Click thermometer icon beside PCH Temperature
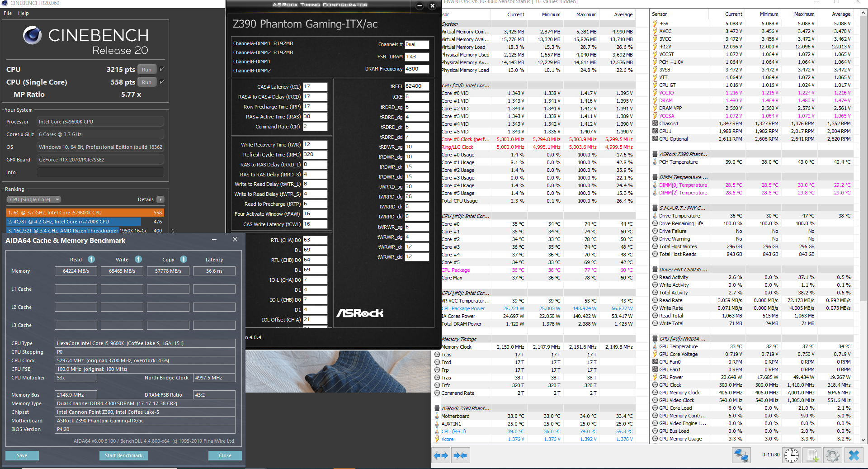 click(x=655, y=162)
